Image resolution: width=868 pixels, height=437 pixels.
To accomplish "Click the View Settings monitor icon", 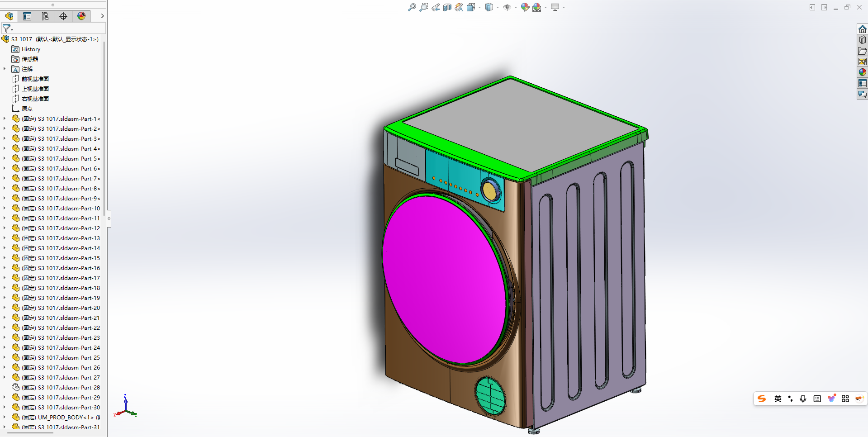I will coord(555,7).
